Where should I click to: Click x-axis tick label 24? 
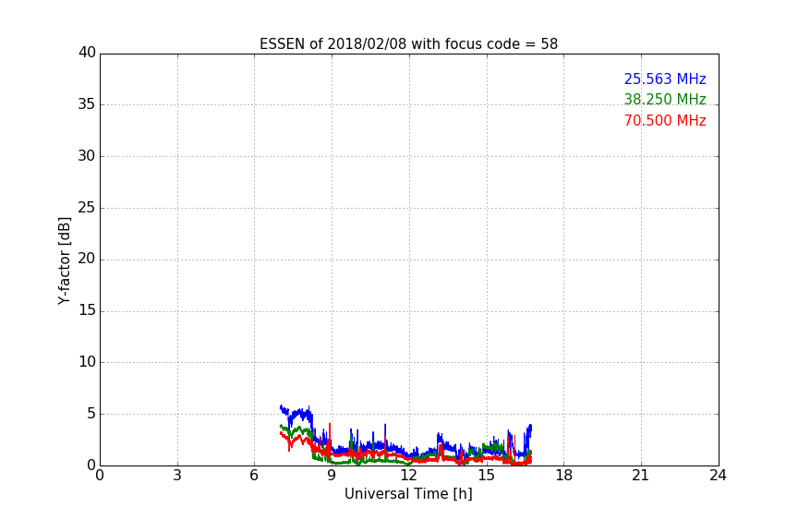click(x=718, y=476)
